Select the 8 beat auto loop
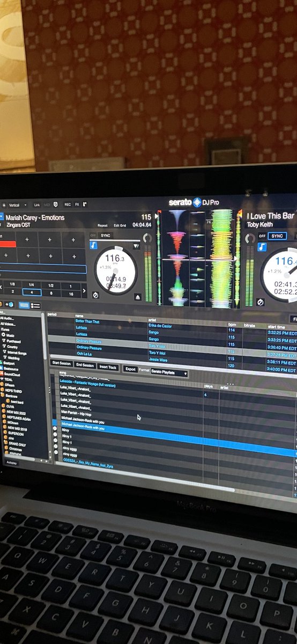The image size is (297, 644). point(51,292)
